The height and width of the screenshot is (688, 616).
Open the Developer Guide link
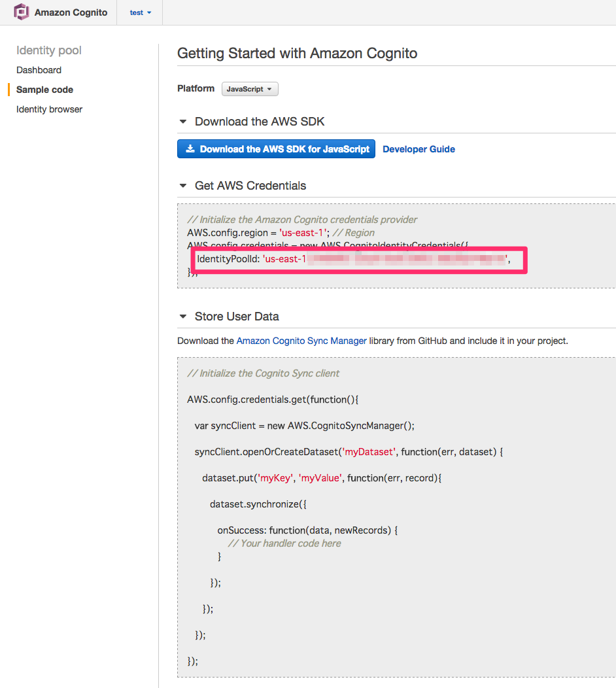pyautogui.click(x=419, y=149)
